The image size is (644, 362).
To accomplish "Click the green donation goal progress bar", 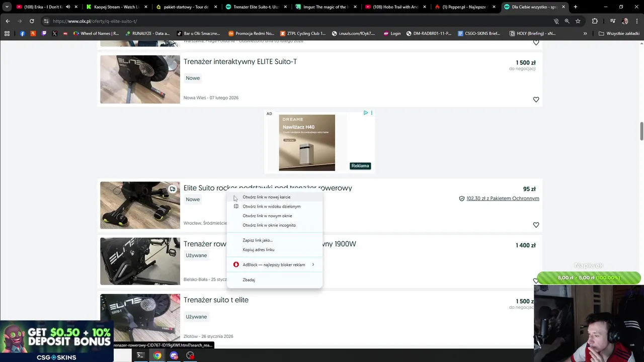I will click(x=588, y=278).
